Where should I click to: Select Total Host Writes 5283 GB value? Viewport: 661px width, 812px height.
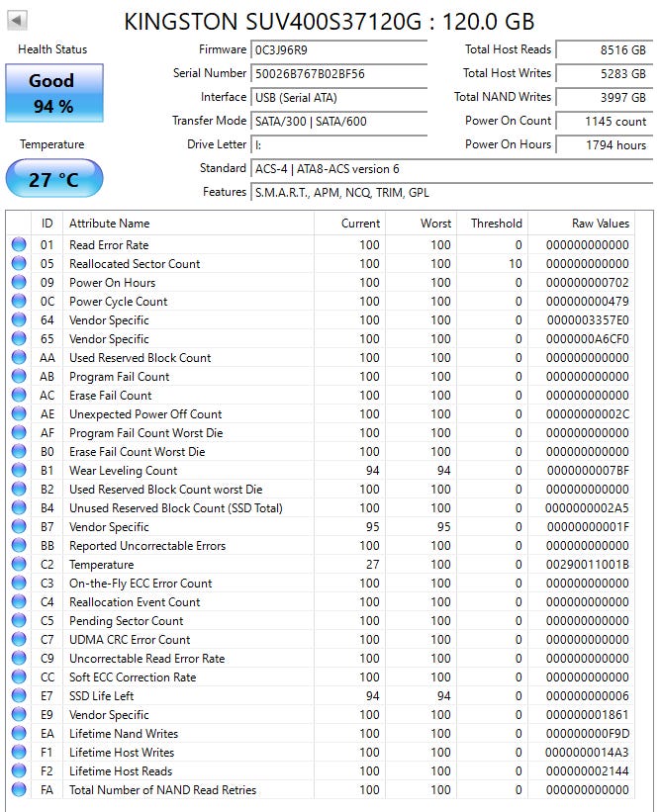pyautogui.click(x=604, y=74)
